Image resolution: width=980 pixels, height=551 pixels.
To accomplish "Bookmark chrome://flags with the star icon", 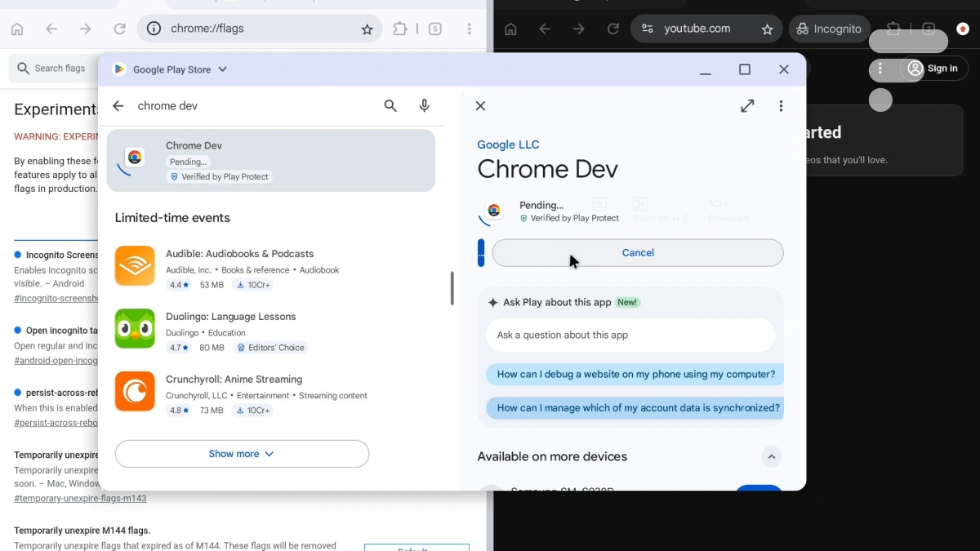I will pyautogui.click(x=367, y=29).
